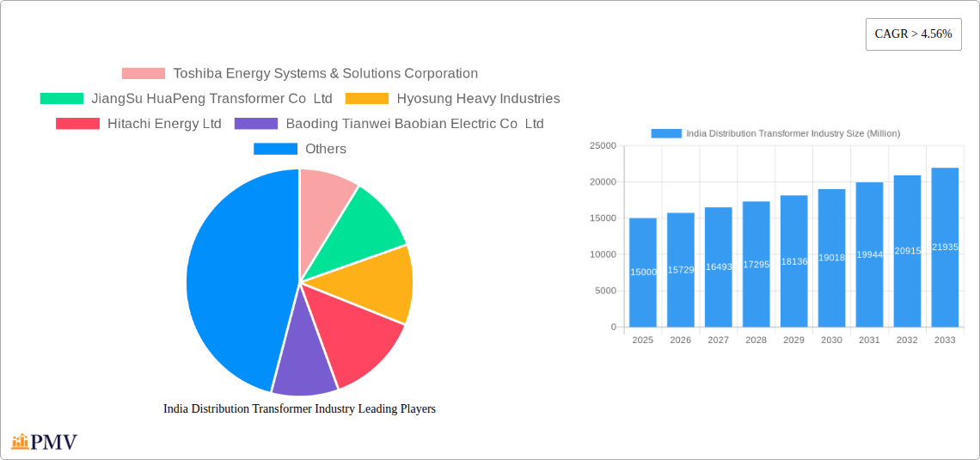The height and width of the screenshot is (460, 980).
Task: Click the 10000 y-axis label
Action: pyautogui.click(x=603, y=255)
